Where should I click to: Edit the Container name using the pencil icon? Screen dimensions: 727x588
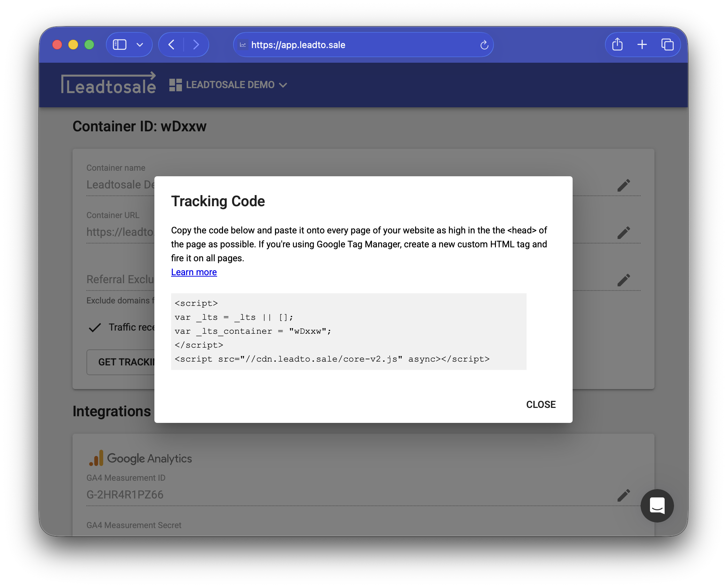(624, 185)
